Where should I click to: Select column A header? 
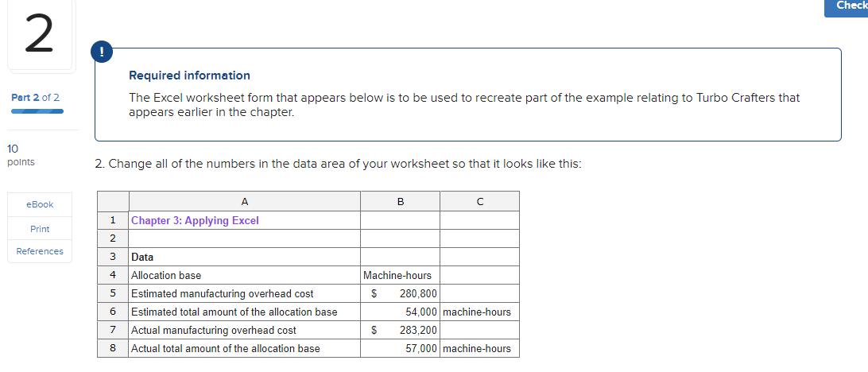pos(245,202)
